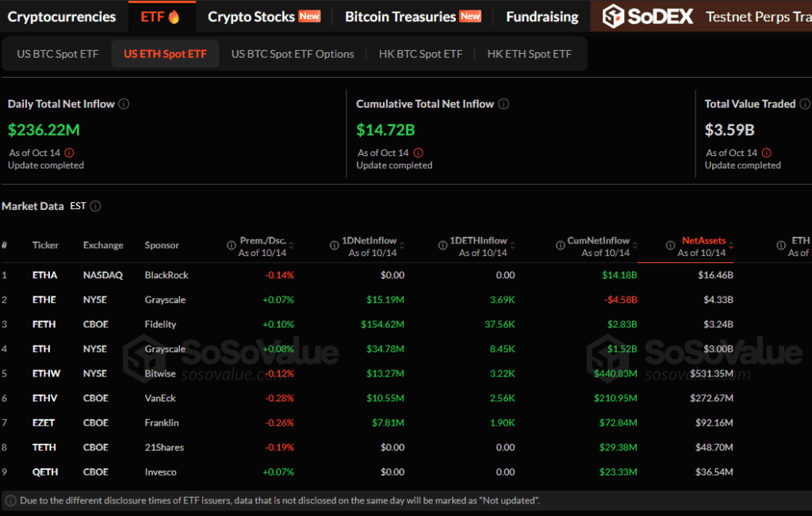This screenshot has height=516, width=812.
Task: Click the $236.22M daily inflow value
Action: point(44,130)
